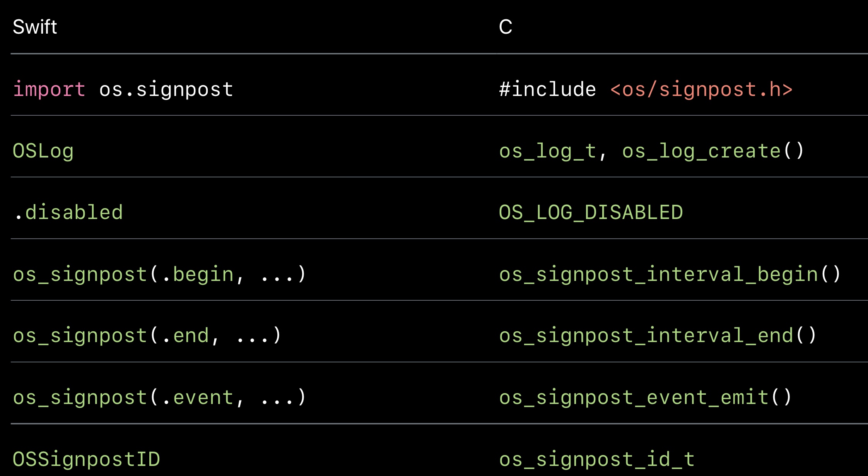The width and height of the screenshot is (868, 476).
Task: Click the OSSignpostID Swift type
Action: coord(86,459)
